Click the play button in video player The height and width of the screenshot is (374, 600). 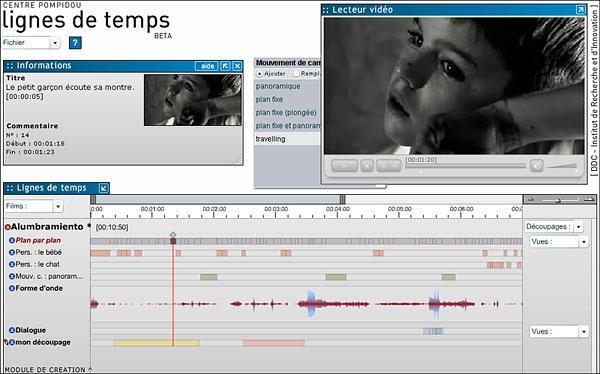pyautogui.click(x=344, y=166)
